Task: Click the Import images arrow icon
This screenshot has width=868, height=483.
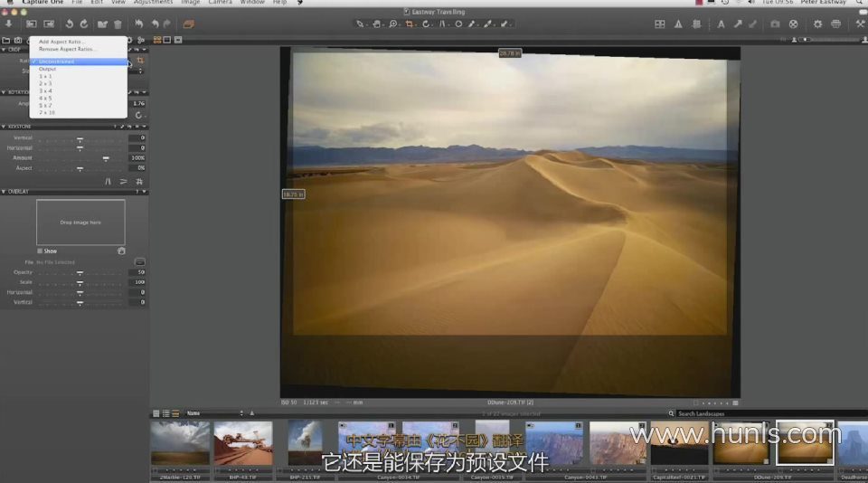Action: coord(9,24)
